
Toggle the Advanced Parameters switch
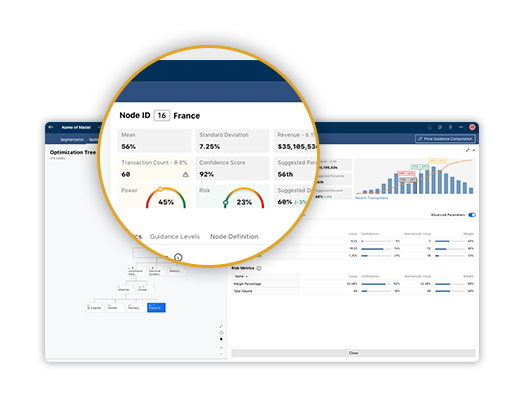[472, 215]
